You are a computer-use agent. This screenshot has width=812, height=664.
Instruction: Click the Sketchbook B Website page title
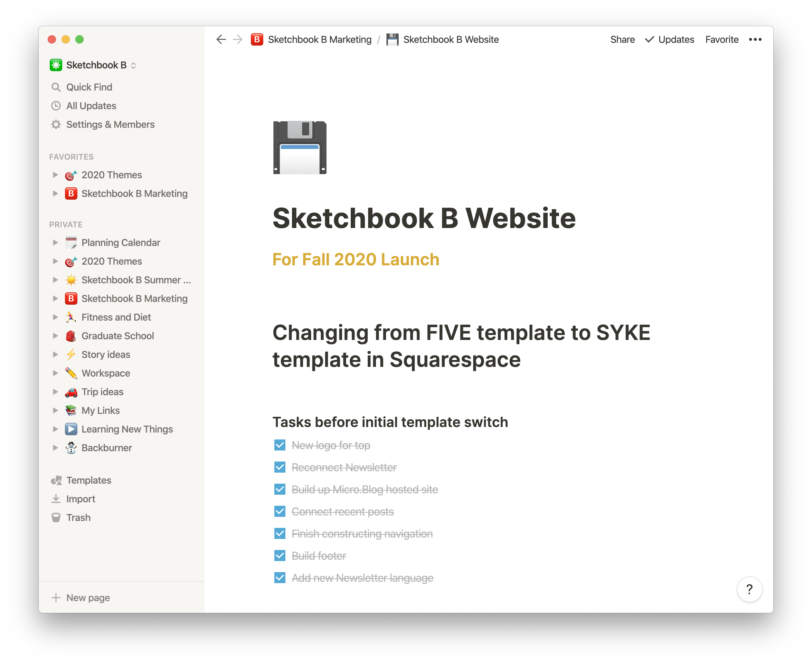click(x=424, y=218)
